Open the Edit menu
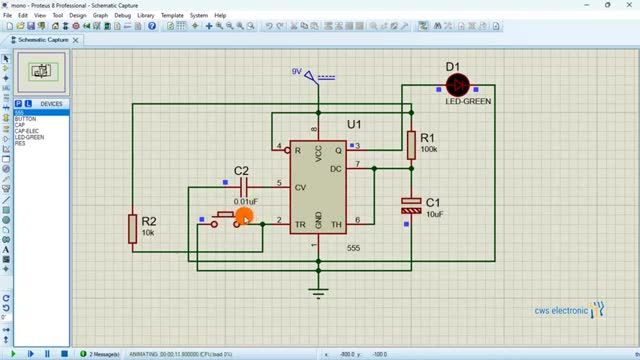Viewport: 640px width, 360px height. [x=23, y=16]
